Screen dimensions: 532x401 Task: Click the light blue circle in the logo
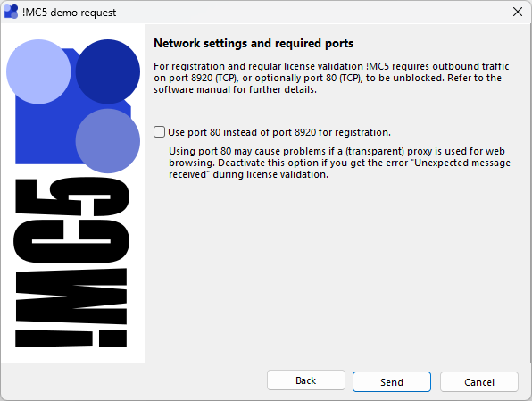click(x=38, y=71)
